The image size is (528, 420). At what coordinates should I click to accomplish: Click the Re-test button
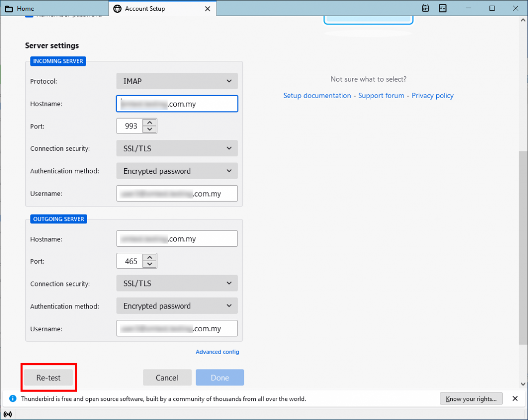click(x=48, y=378)
